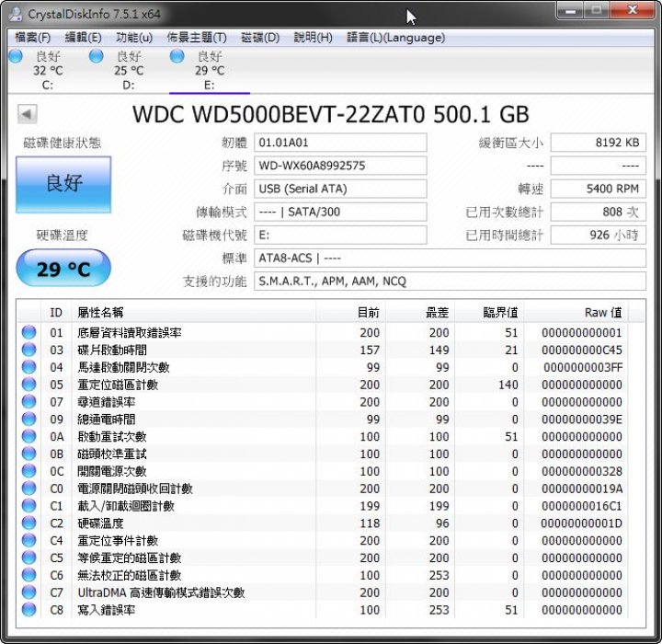The image size is (662, 644).
Task: Click the power on hours field 926 小時
Action: (x=599, y=235)
